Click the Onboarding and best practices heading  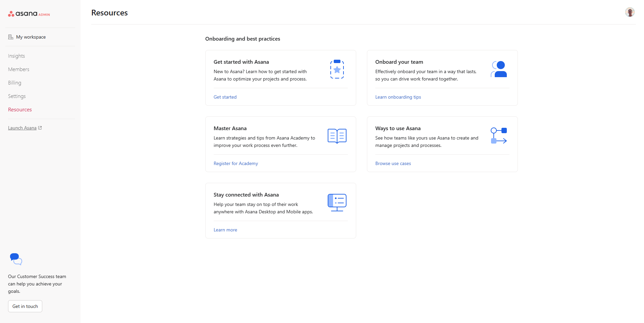[243, 39]
